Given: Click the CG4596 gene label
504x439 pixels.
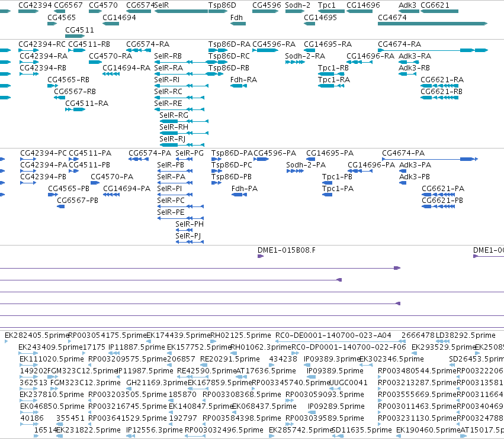Looking at the screenshot, I should (267, 5).
